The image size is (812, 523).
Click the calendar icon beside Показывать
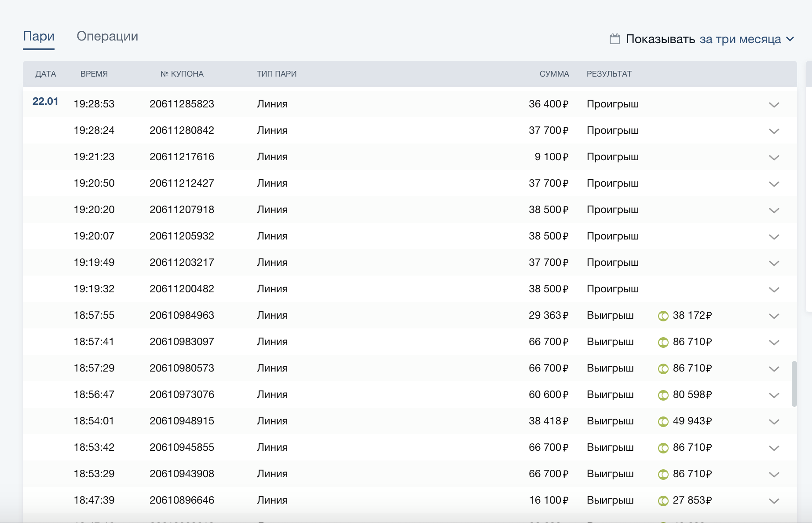click(614, 39)
